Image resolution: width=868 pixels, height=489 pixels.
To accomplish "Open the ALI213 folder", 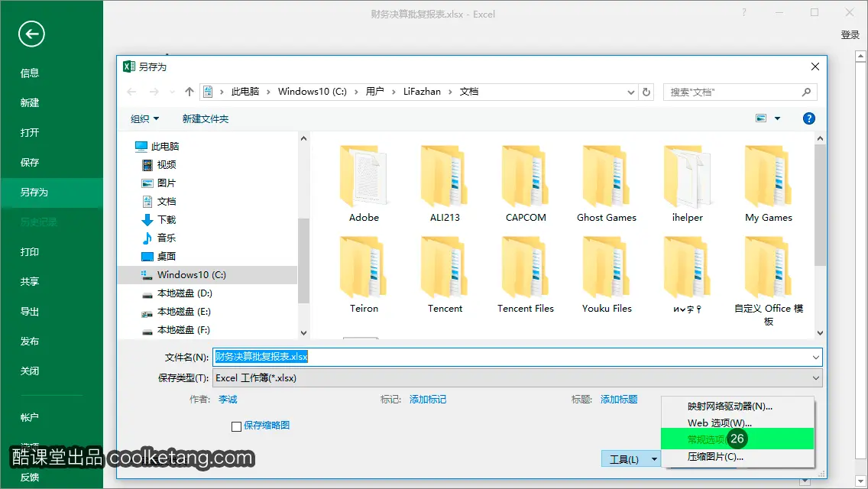I will pos(445,184).
